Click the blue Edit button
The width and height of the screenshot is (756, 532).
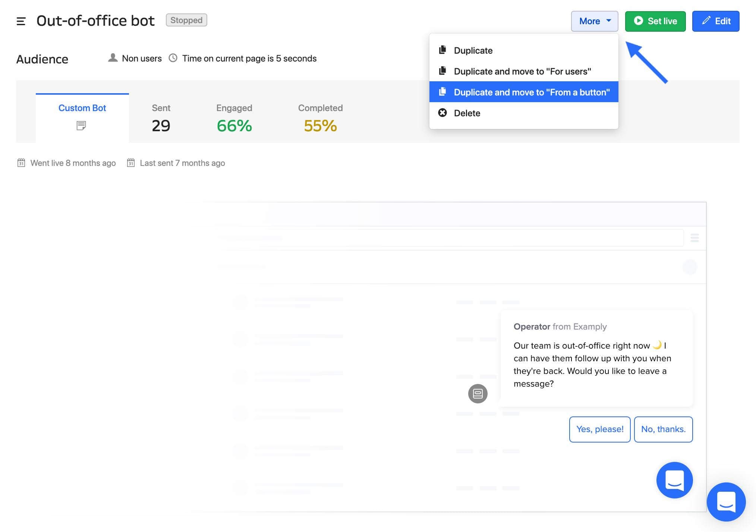716,21
